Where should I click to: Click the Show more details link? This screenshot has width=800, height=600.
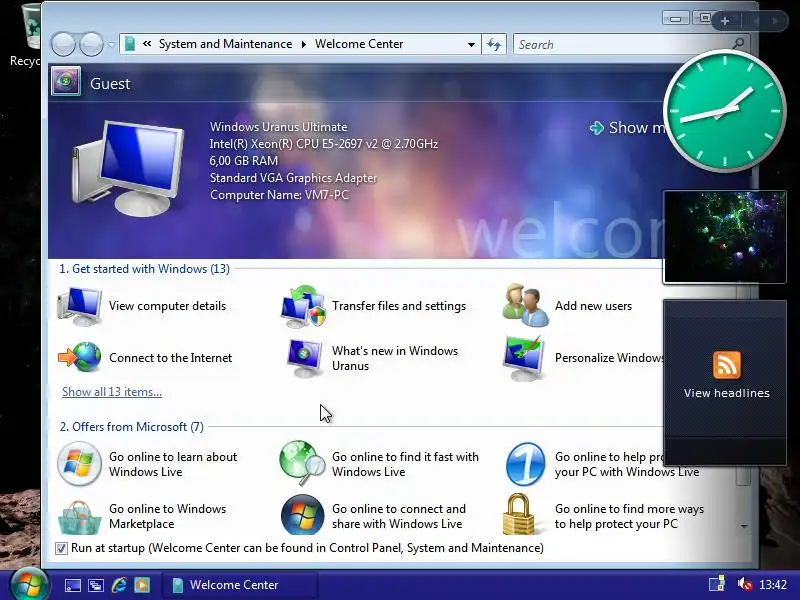tap(628, 128)
